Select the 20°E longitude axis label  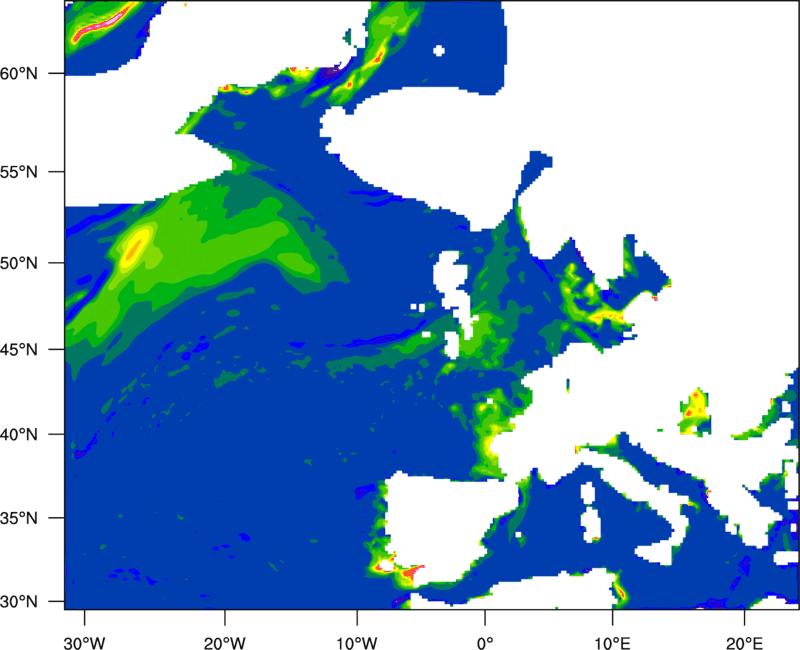[744, 643]
